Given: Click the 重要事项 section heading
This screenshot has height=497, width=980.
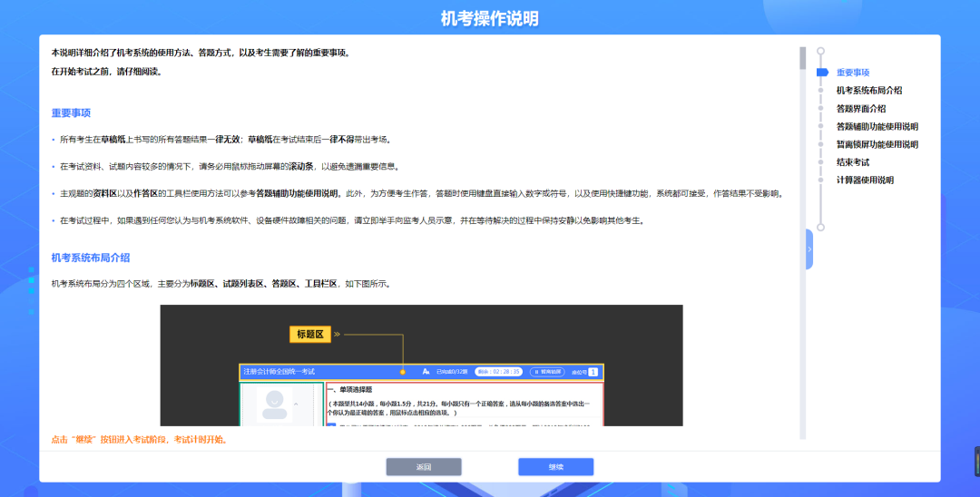Looking at the screenshot, I should click(x=71, y=113).
